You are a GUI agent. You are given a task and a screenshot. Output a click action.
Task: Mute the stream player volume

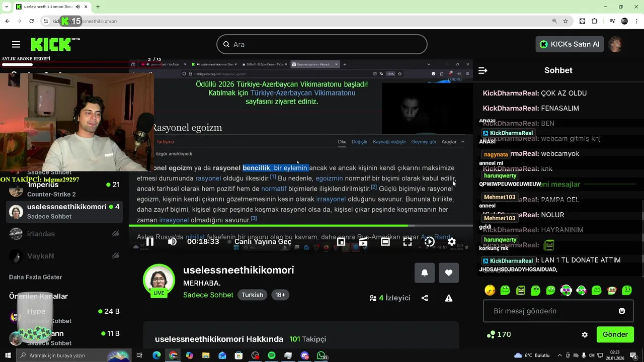(x=172, y=242)
